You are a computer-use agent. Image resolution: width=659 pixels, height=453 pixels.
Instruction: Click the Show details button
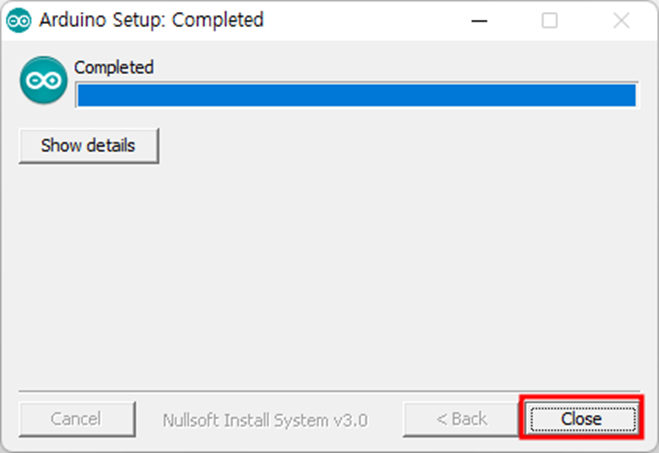point(89,145)
